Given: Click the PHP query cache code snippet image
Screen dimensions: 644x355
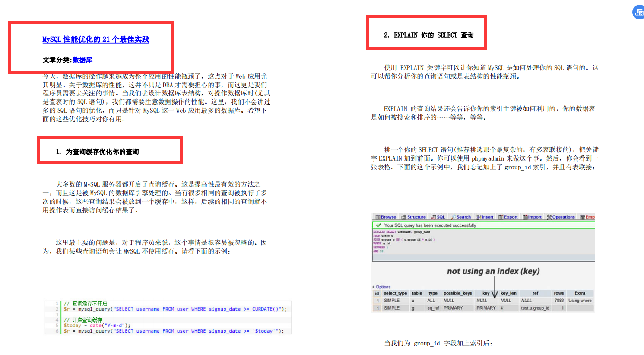Looking at the screenshot, I should tap(168, 317).
